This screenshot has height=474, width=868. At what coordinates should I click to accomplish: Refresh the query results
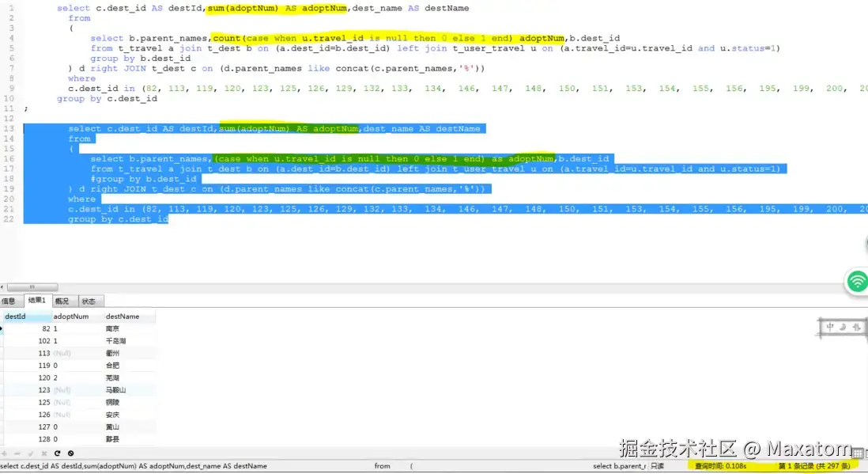[x=57, y=453]
